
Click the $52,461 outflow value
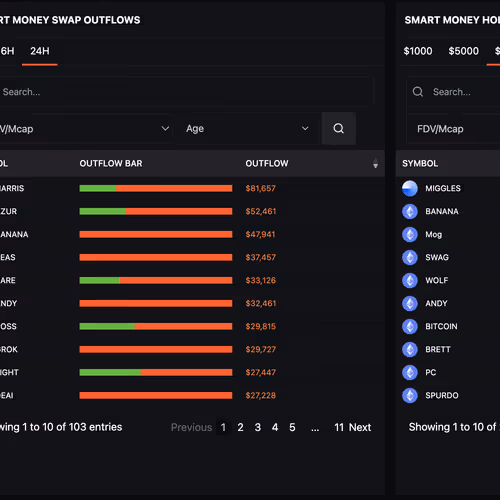click(x=261, y=211)
